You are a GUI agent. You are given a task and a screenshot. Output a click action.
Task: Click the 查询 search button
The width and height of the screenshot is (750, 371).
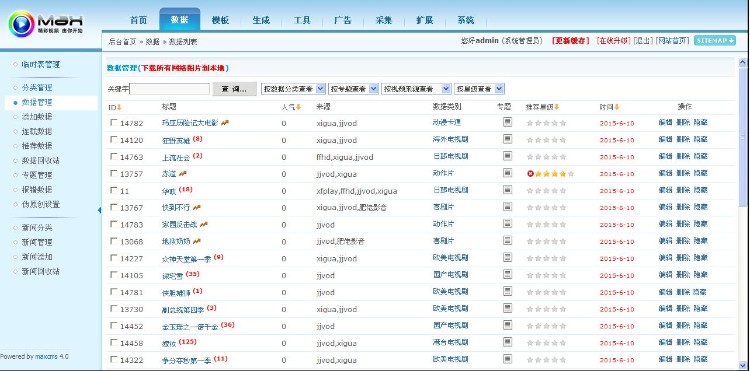point(234,89)
